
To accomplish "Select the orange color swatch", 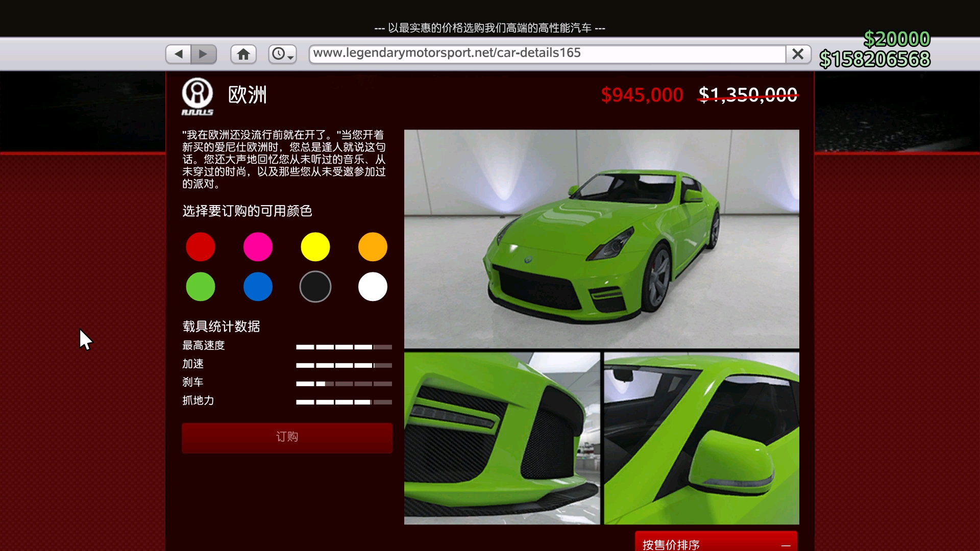I will click(373, 247).
